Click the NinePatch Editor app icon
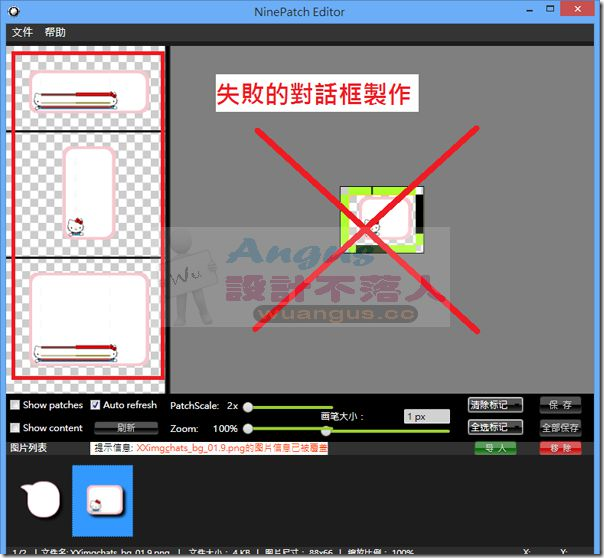 coord(14,11)
